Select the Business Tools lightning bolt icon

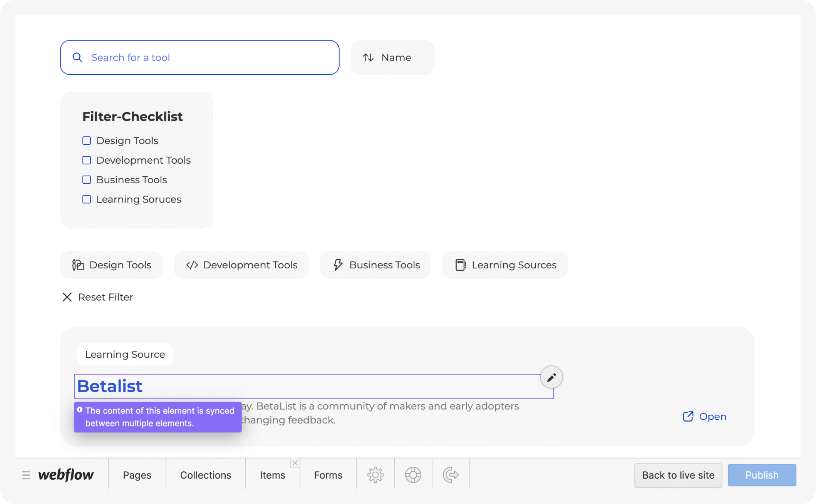coord(337,265)
